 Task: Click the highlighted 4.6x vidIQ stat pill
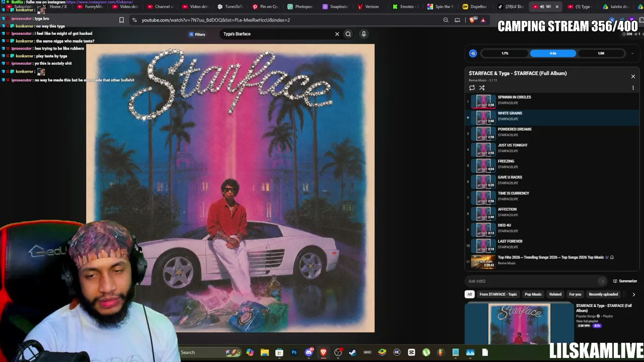pos(553,53)
